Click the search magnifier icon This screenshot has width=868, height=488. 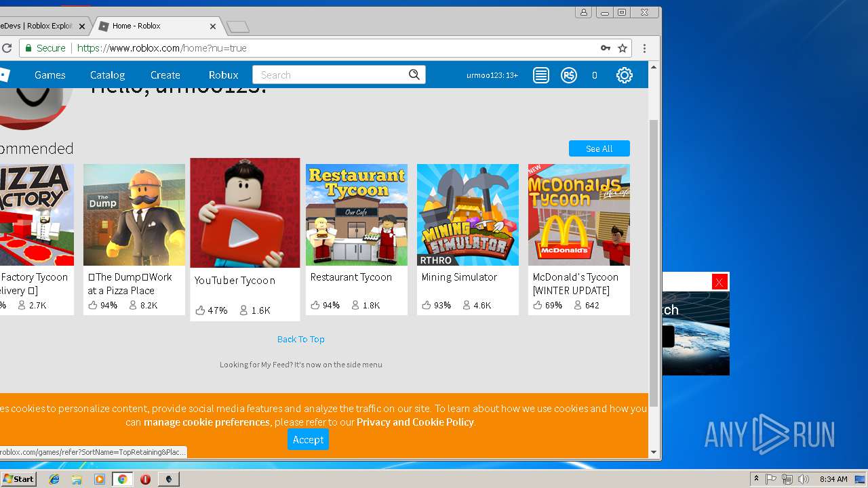click(414, 75)
